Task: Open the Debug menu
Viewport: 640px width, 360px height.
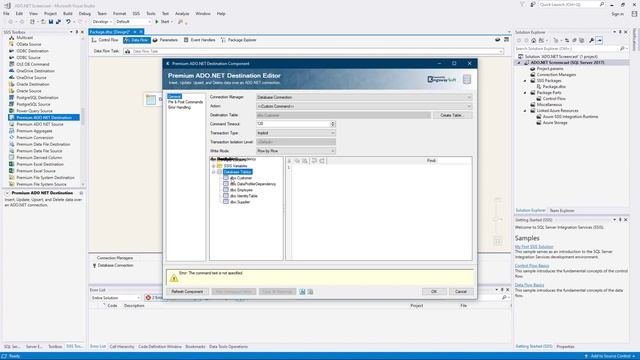Action: pyautogui.click(x=84, y=13)
